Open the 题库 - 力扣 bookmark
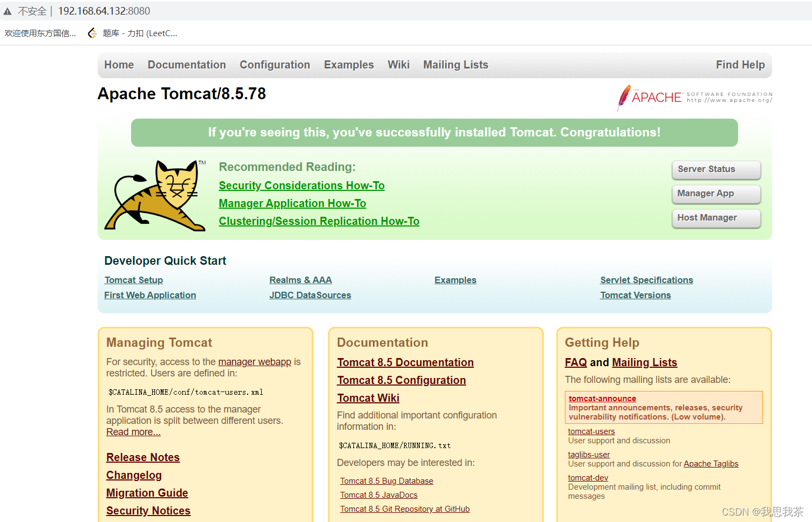Viewport: 812px width, 522px height. coord(133,33)
